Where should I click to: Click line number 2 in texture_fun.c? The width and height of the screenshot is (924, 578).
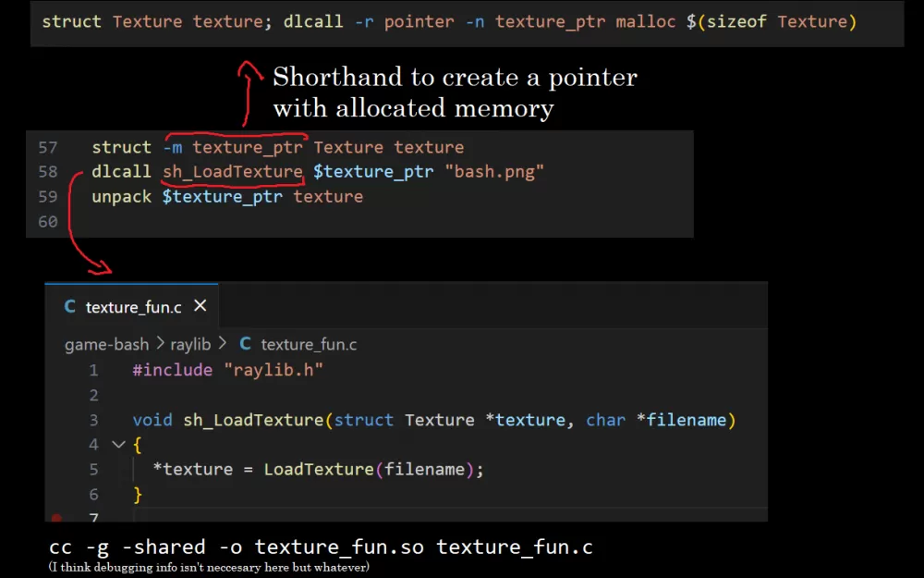[93, 395]
